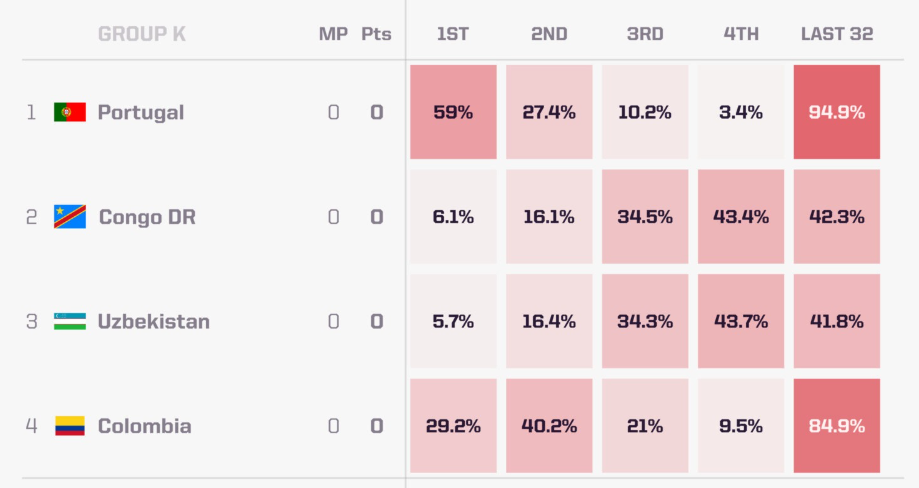Screen dimensions: 919x488
Task: Click the Colombia flag icon
Action: click(x=70, y=426)
